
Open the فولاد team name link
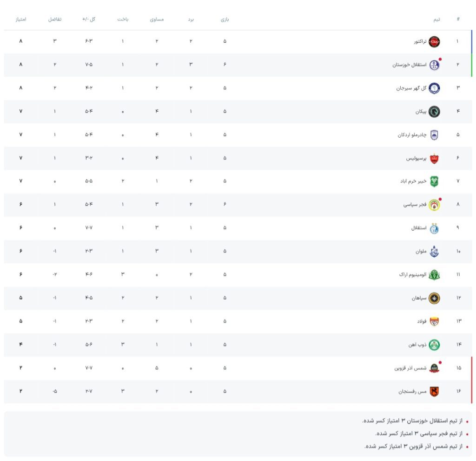[421, 321]
